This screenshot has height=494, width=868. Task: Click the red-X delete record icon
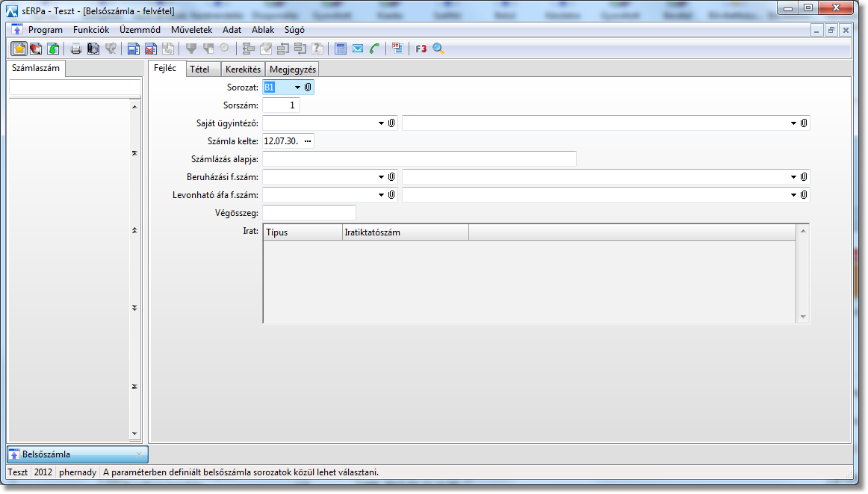[x=150, y=49]
